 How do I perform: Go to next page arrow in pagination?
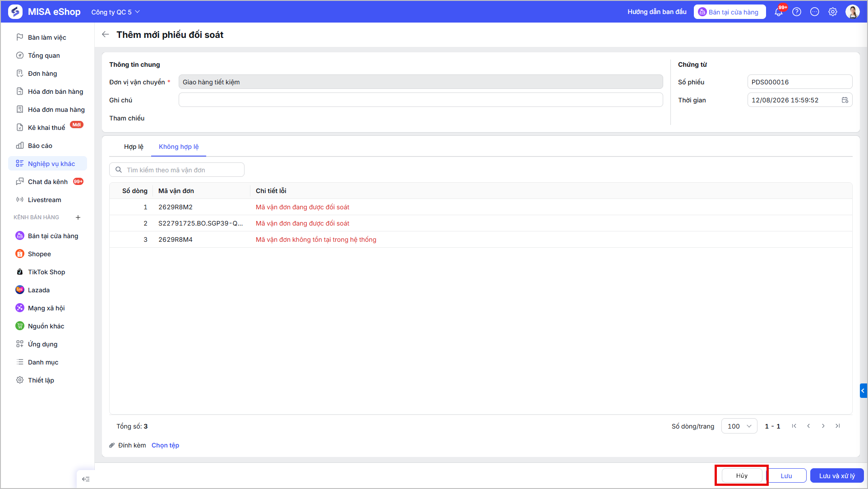[823, 426]
